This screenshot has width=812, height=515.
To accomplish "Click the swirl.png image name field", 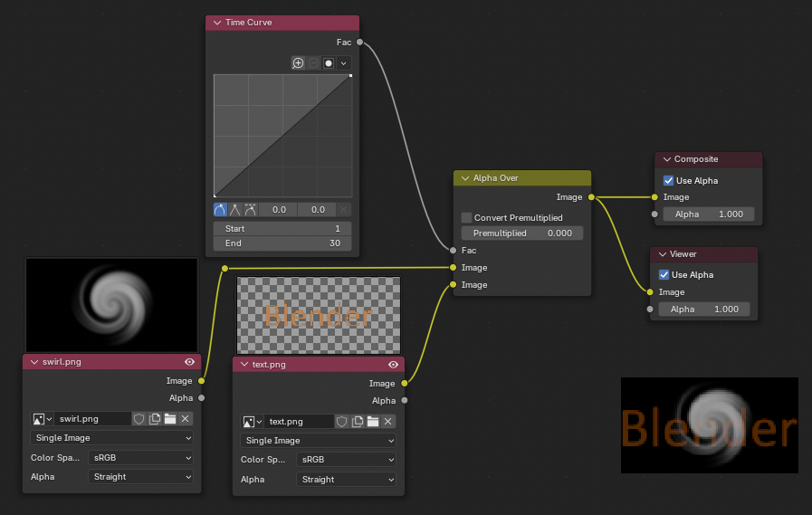I will pos(92,419).
